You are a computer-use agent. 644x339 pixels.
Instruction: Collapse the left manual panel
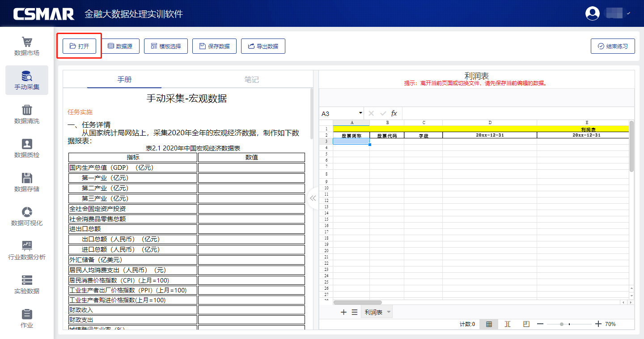point(313,198)
